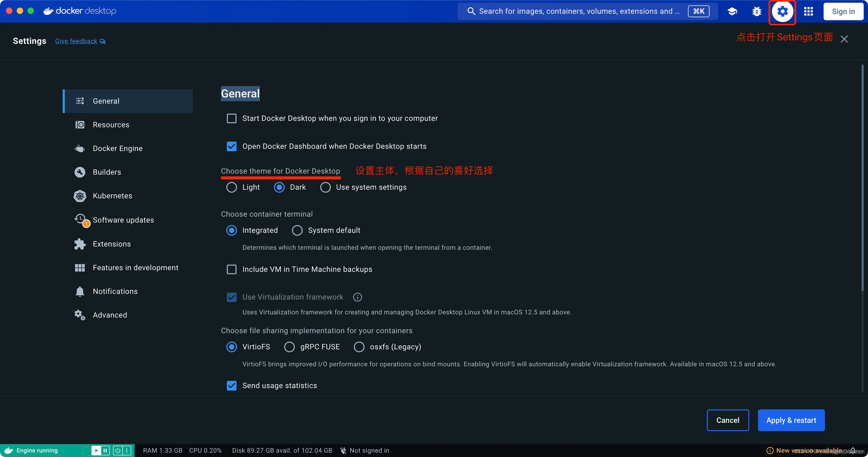Click the engine play button
Screen dimensions: 868x457
tap(96, 450)
